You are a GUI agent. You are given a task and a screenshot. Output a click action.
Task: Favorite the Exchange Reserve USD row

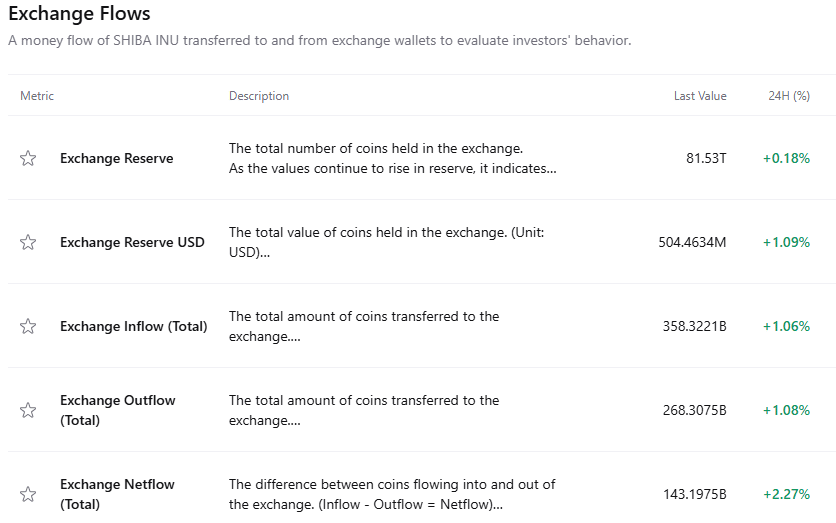pos(28,242)
